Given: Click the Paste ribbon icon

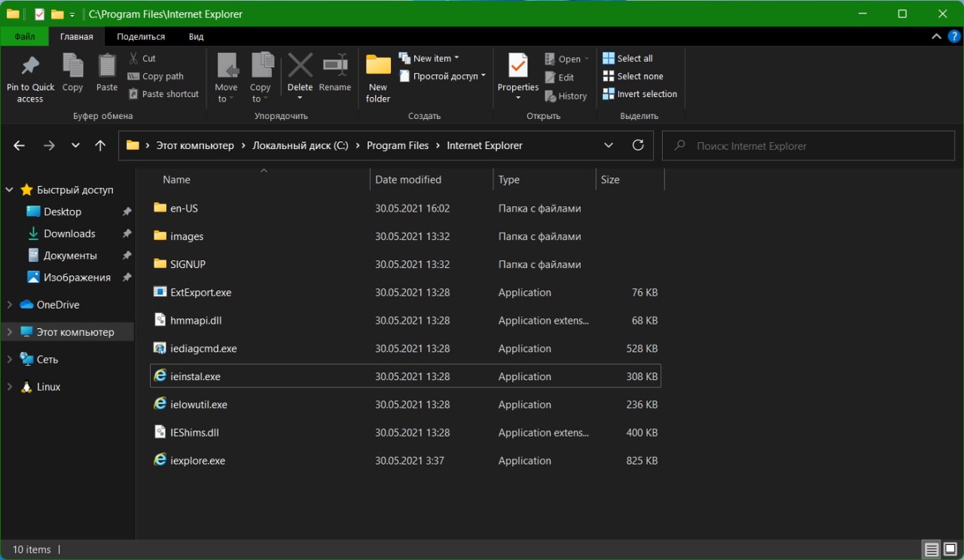Looking at the screenshot, I should point(107,73).
